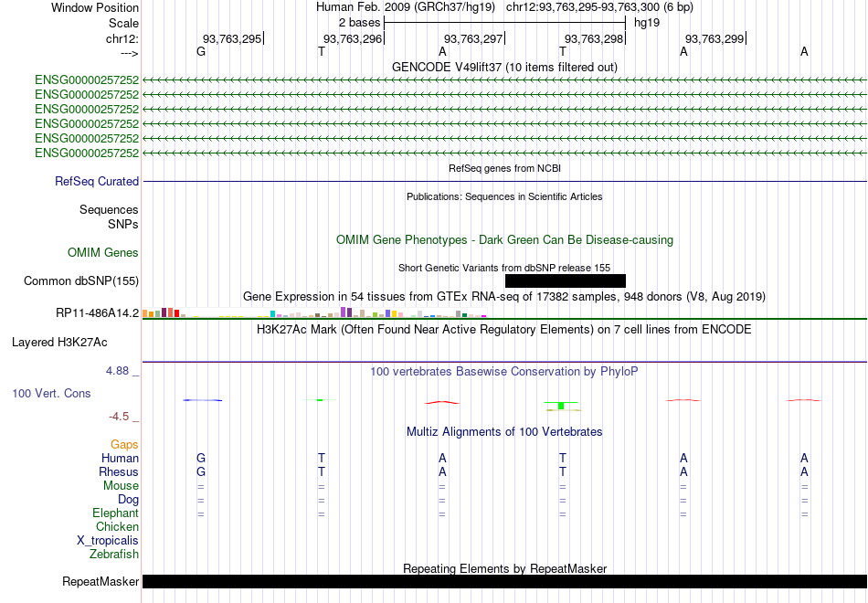868x603 pixels.
Task: Click the ---> strand direction arrow
Action: (129, 53)
